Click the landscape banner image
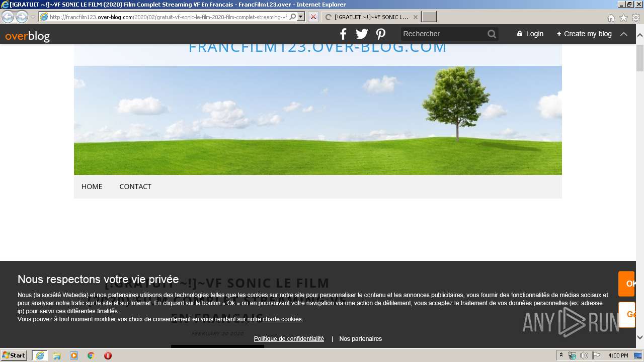The width and height of the screenshot is (644, 362). [318, 120]
